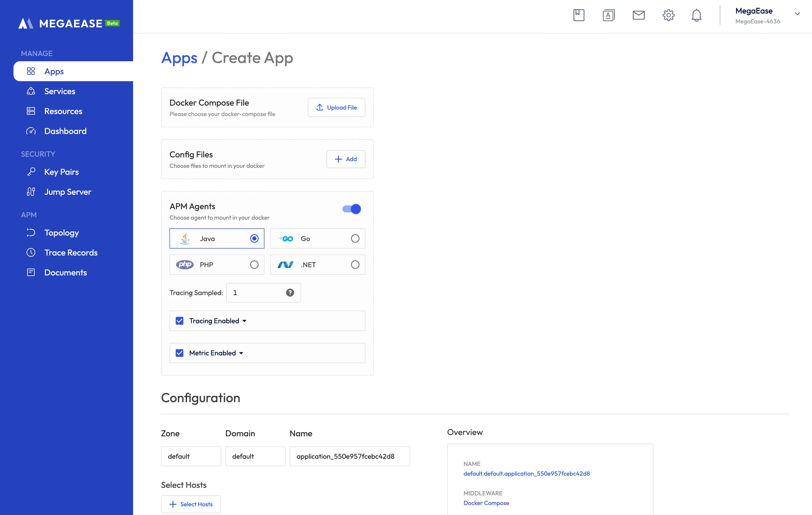Click the Apps breadcrumb link
The width and height of the screenshot is (812, 515).
pos(179,58)
